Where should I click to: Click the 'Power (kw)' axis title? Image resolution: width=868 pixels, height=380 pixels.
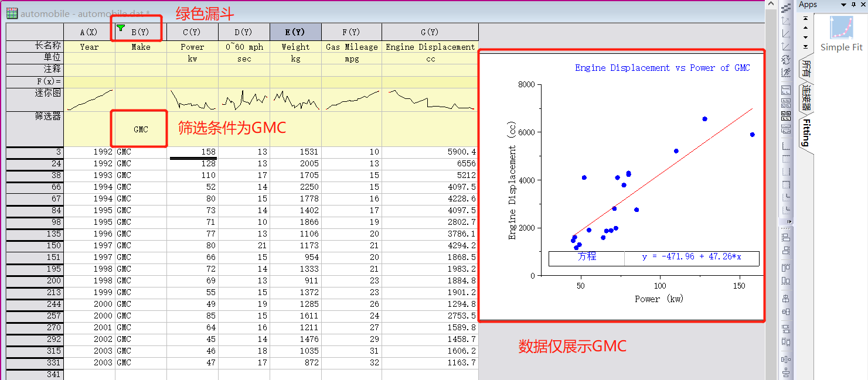659,299
